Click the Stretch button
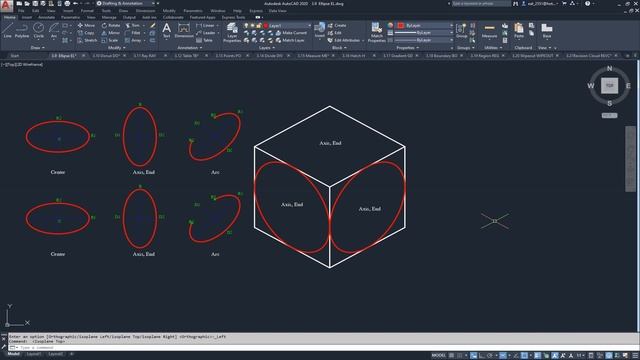 87,40
